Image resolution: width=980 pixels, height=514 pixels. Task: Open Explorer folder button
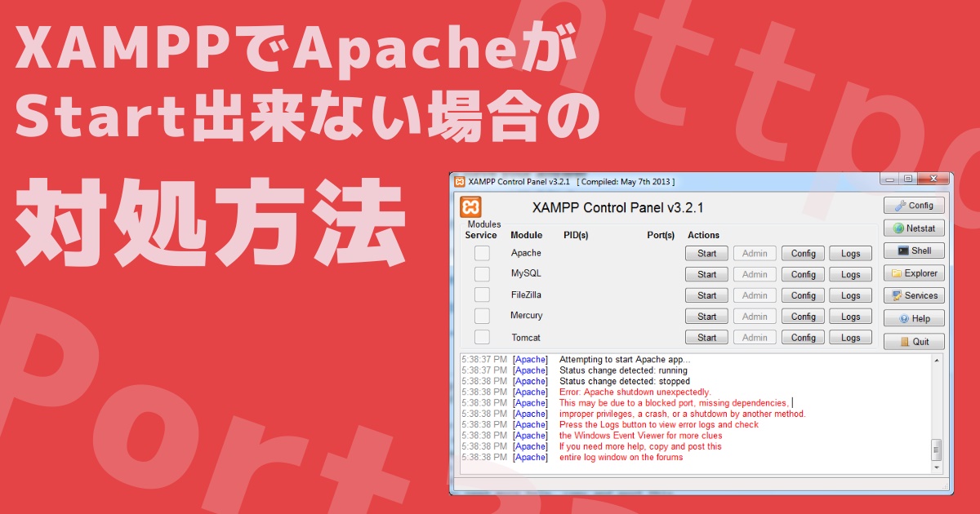click(914, 273)
